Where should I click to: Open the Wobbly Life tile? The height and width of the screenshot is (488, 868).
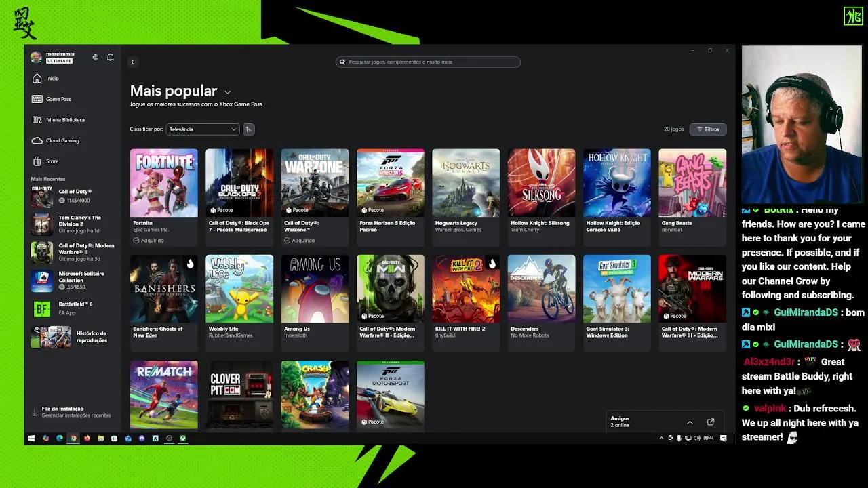(239, 302)
